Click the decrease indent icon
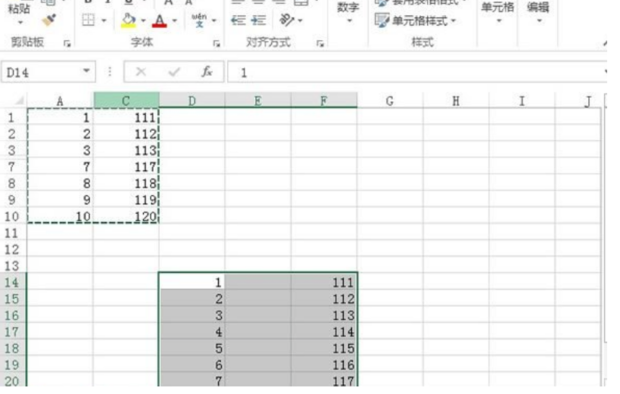The image size is (620, 394). (238, 20)
